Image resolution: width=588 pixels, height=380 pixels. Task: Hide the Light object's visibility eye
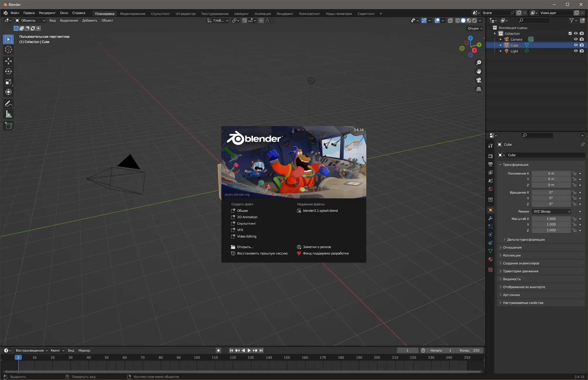tap(576, 51)
